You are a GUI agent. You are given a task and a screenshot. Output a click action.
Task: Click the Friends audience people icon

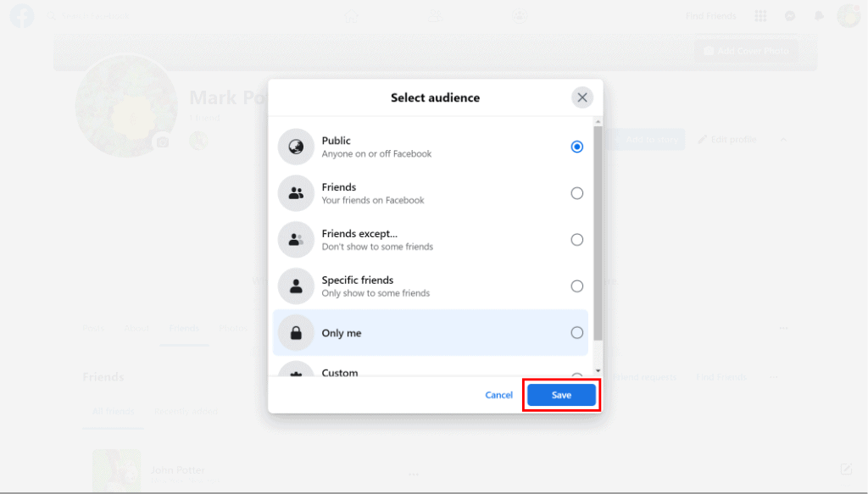(x=295, y=192)
